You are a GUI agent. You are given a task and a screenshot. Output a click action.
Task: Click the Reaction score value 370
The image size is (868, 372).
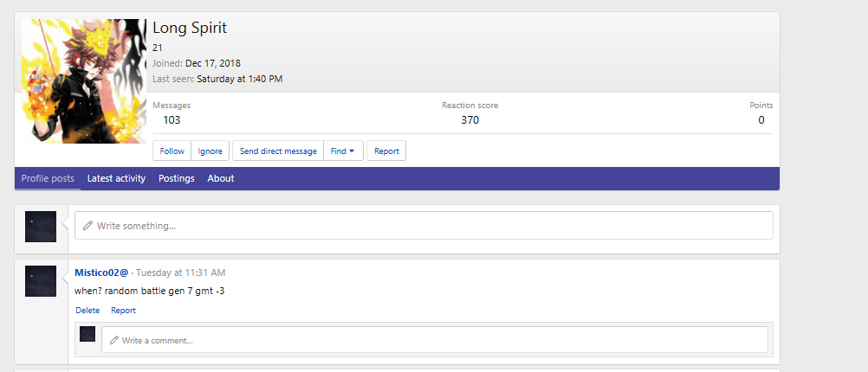pos(470,120)
